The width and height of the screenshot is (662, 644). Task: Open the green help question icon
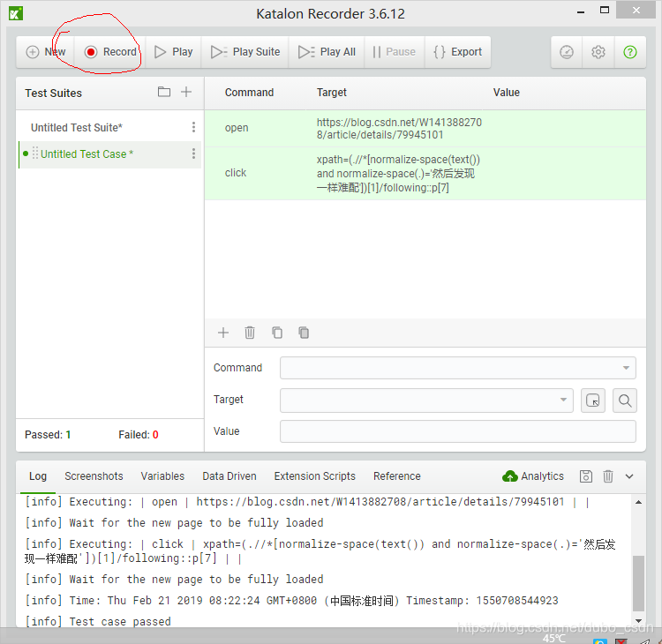[x=630, y=52]
